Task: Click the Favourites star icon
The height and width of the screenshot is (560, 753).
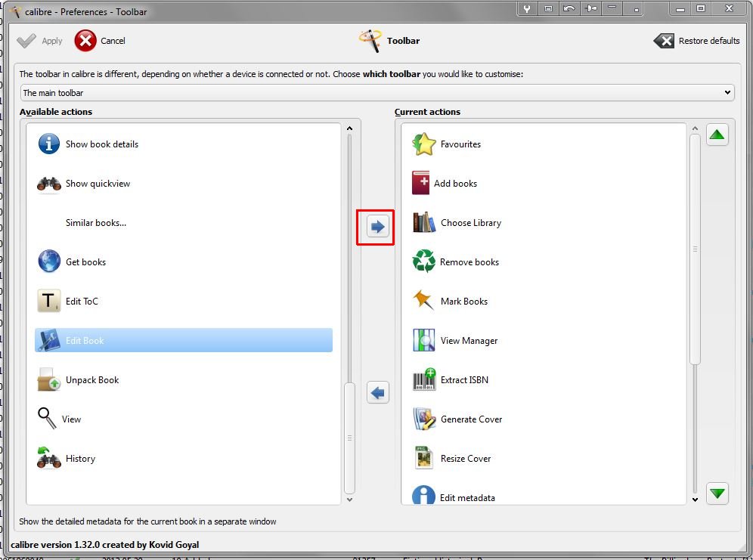Action: 424,144
